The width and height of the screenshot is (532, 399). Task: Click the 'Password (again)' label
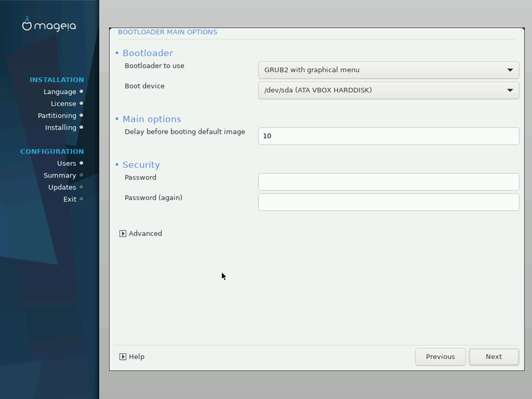[x=154, y=198]
